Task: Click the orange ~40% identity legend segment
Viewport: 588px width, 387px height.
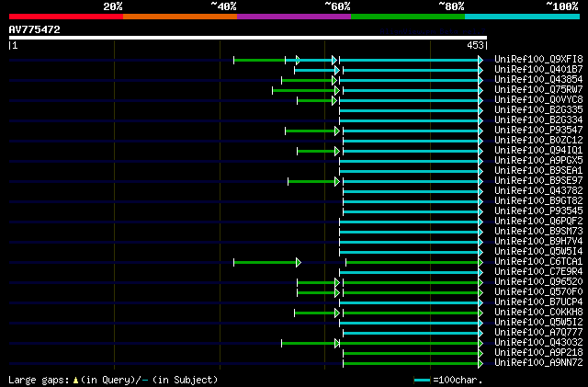Action: point(180,17)
